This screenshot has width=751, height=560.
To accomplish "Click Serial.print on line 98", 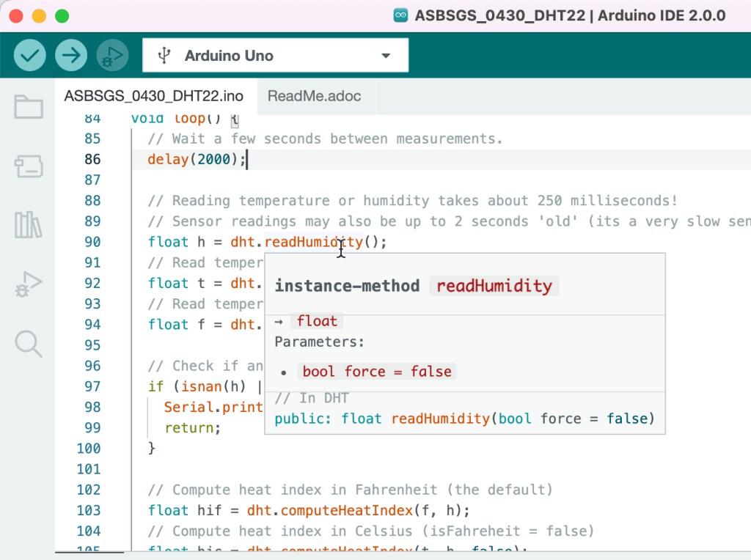I will (213, 408).
